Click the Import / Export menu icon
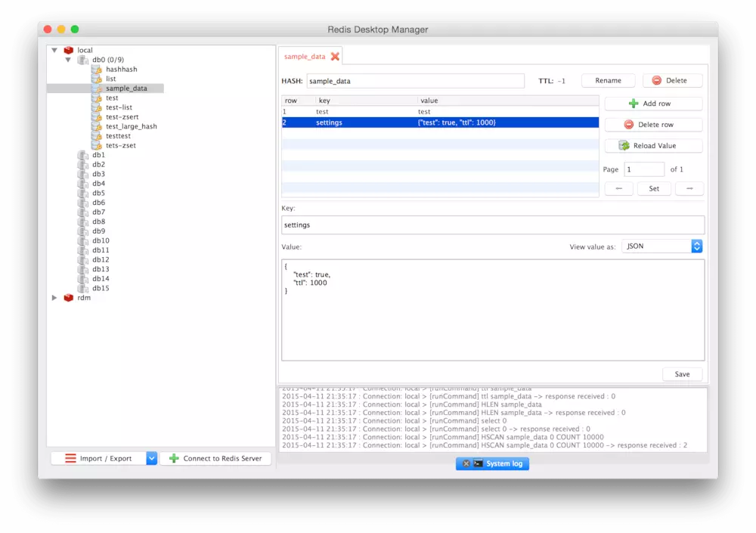The image size is (756, 533). tap(70, 458)
